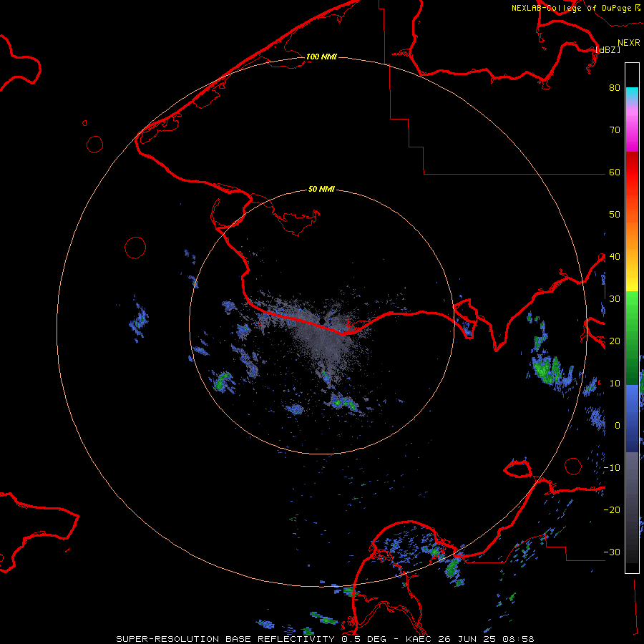Click the 60 value on dBZ scale
This screenshot has width=644, height=644.
coord(615,172)
